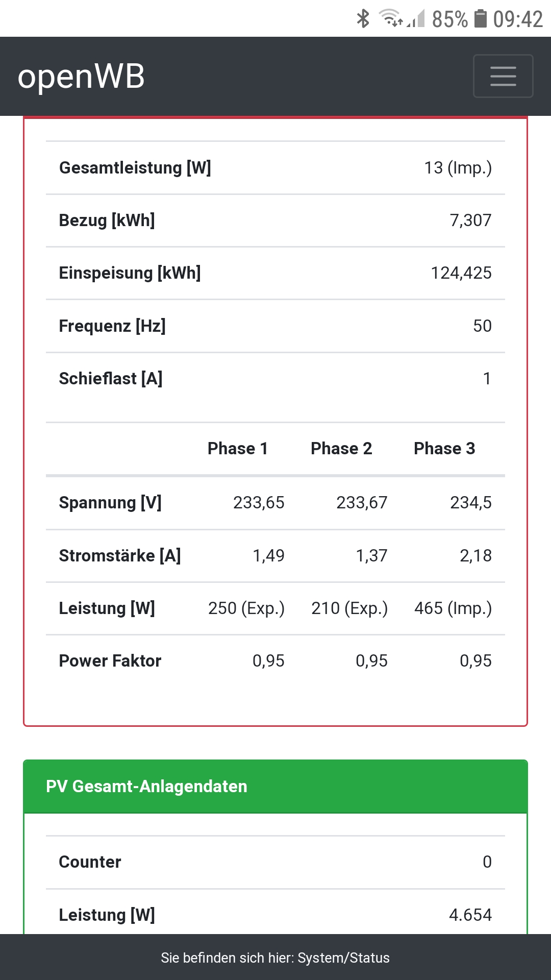Tap the battery status icon
551x980 pixels.
tap(480, 19)
